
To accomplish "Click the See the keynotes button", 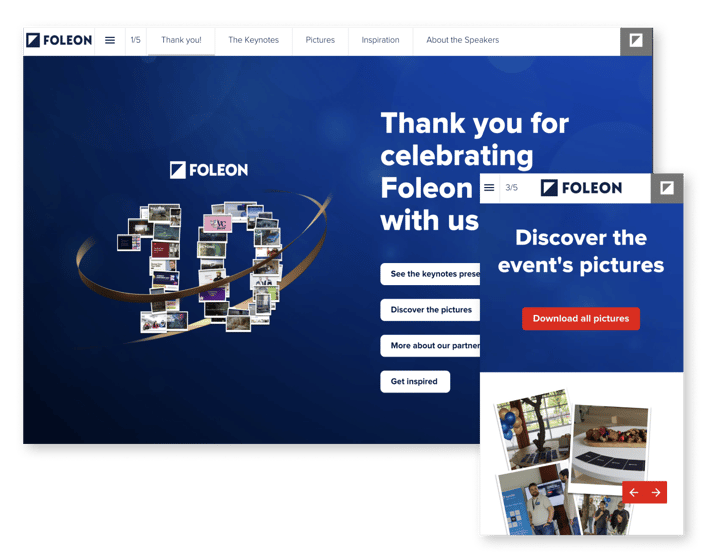I will click(x=430, y=274).
